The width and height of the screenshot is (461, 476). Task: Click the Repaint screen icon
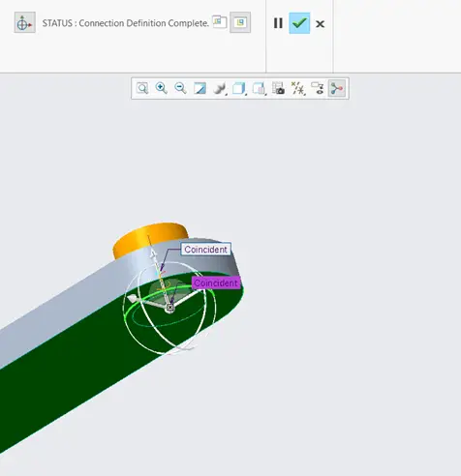[200, 88]
